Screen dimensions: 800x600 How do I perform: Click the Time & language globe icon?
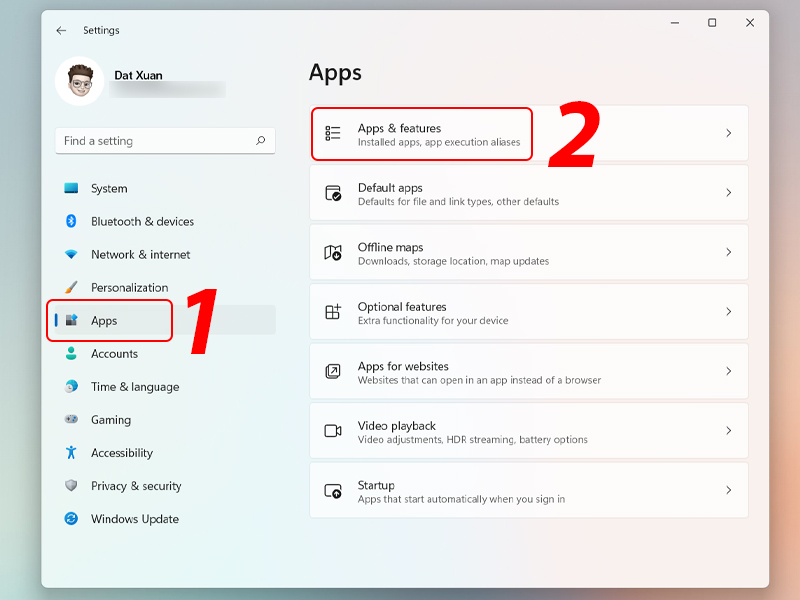71,386
